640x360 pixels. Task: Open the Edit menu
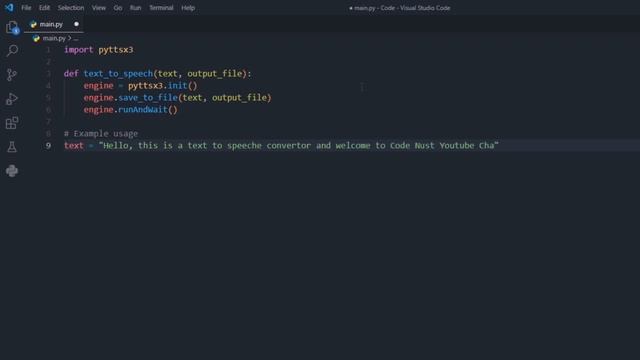[44, 8]
